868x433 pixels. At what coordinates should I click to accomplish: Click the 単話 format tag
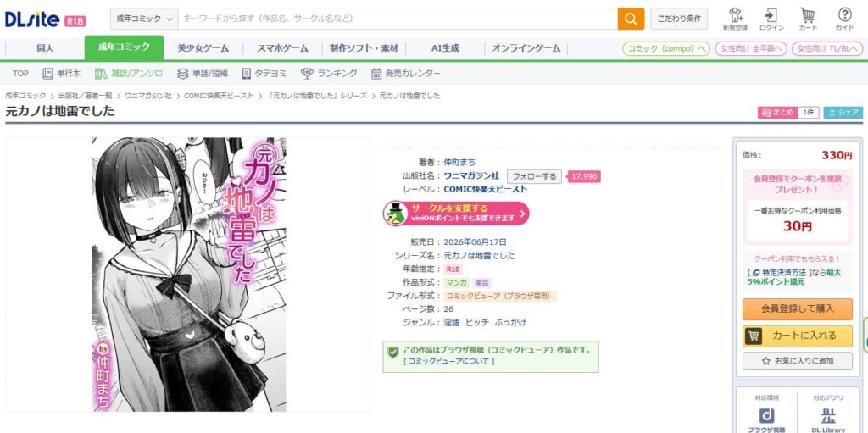tap(482, 282)
